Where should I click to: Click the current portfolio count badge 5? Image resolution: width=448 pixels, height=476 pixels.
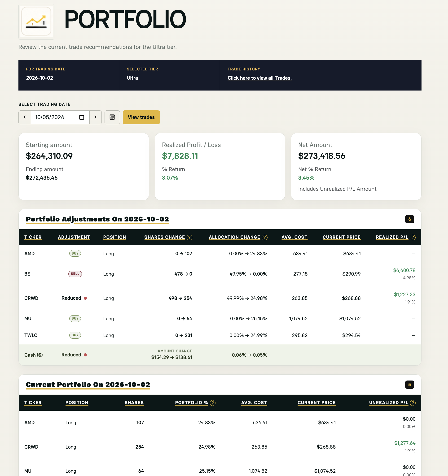point(409,385)
